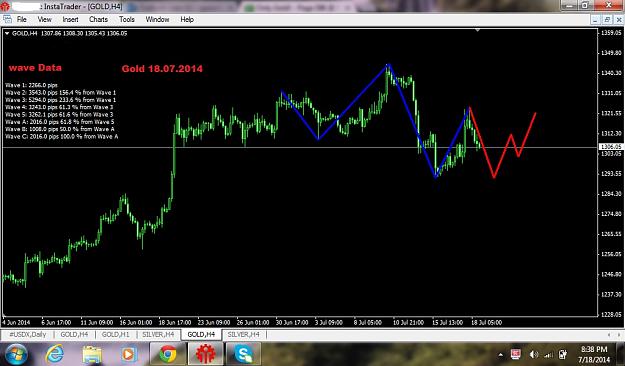Select the InstaTrader taskbar icon
The height and width of the screenshot is (366, 625).
coord(205,354)
